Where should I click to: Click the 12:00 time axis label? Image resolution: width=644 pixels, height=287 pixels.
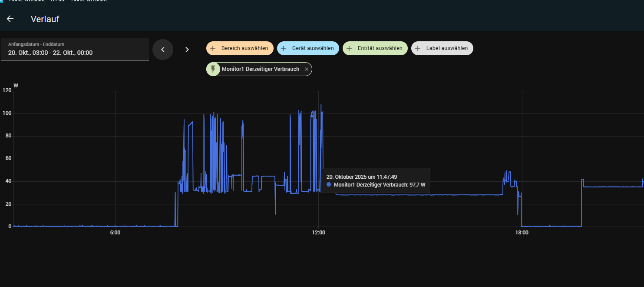point(318,233)
